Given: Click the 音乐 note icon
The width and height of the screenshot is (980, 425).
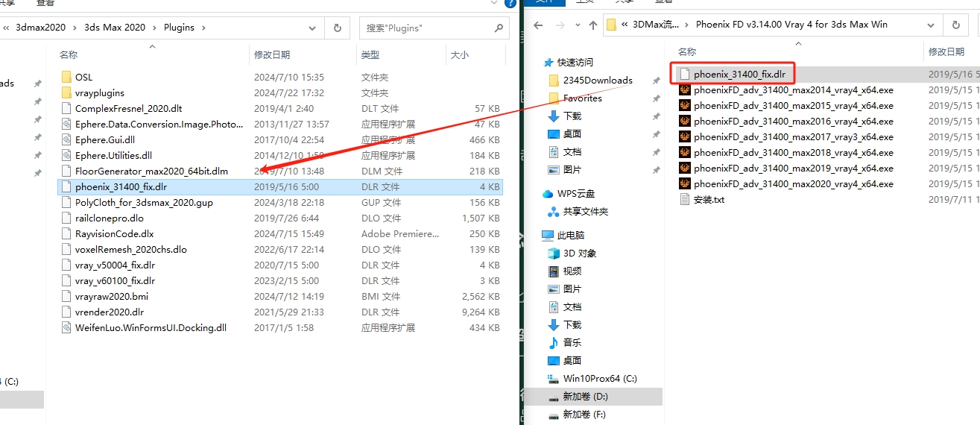Looking at the screenshot, I should tap(554, 342).
